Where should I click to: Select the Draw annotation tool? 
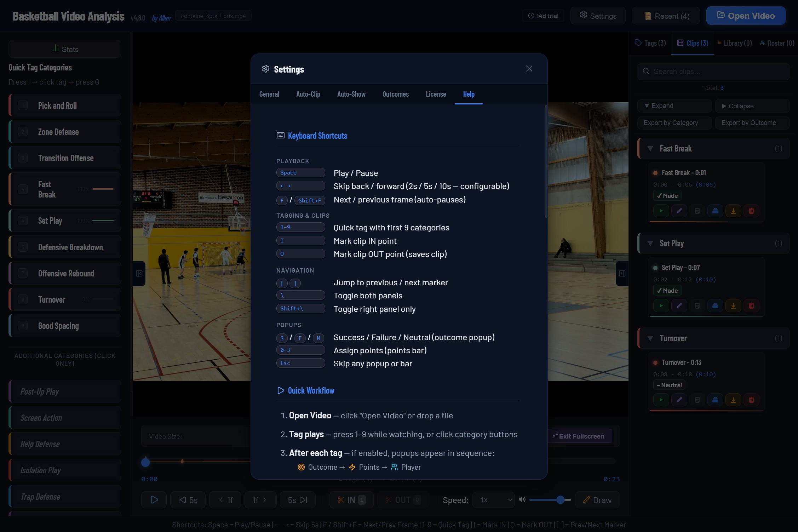point(597,500)
